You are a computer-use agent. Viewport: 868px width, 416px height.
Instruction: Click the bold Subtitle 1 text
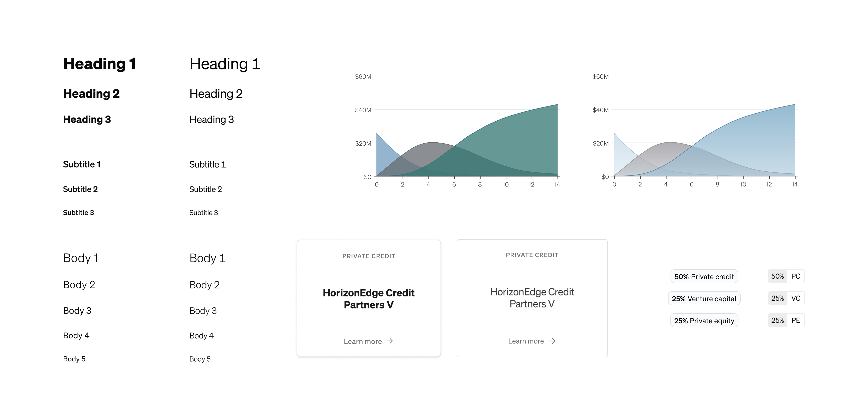point(81,164)
